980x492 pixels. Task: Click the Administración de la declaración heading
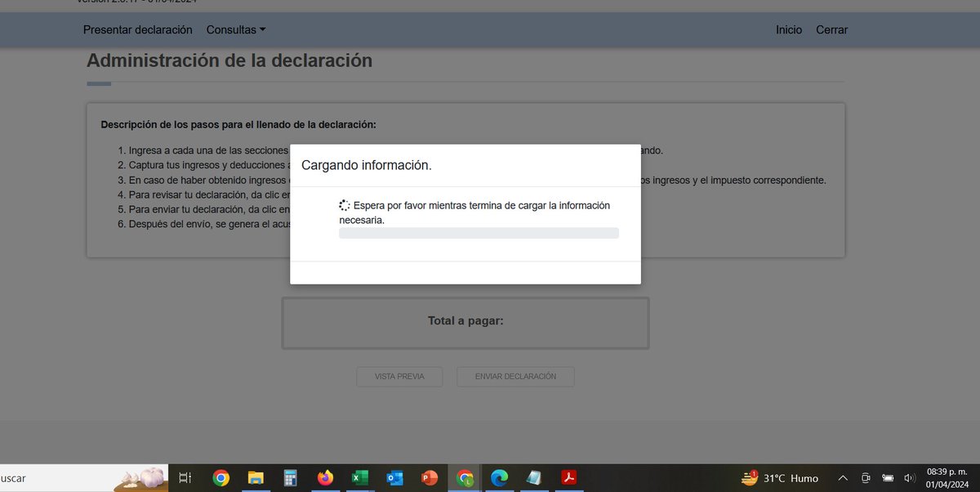pos(229,60)
